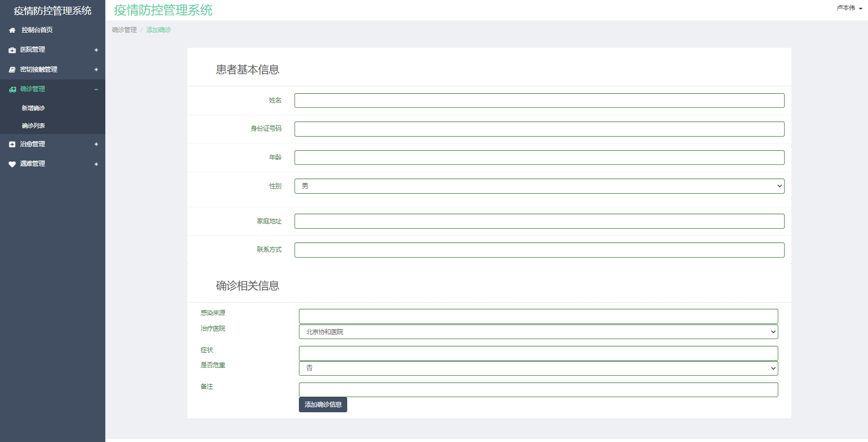
Task: Click the 添加确诊 breadcrumb link
Action: 158,30
